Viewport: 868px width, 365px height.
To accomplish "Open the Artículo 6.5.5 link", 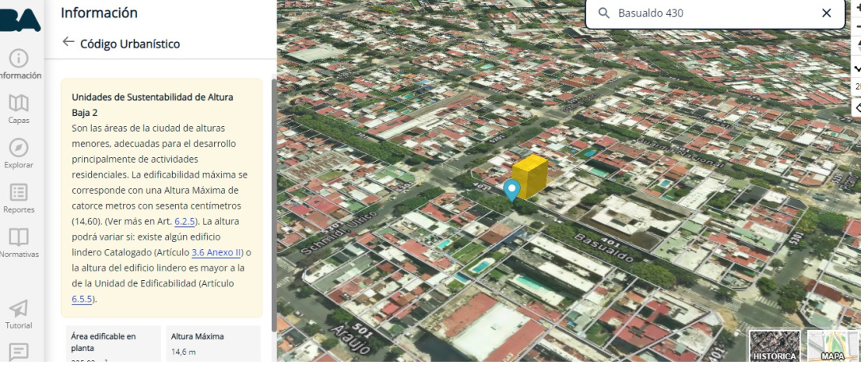I will pos(82,299).
